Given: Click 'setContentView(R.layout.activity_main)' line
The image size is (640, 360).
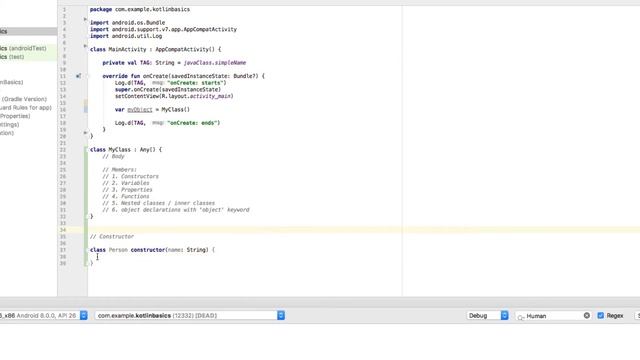Looking at the screenshot, I should tap(174, 96).
